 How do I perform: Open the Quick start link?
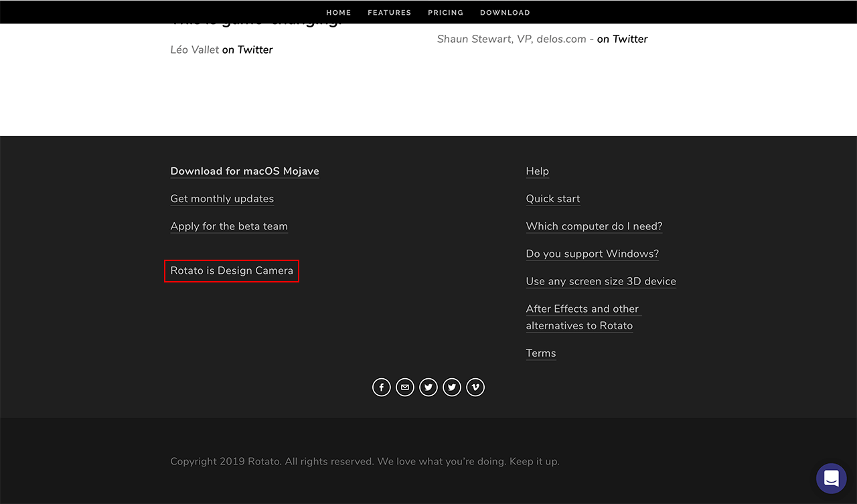point(553,199)
